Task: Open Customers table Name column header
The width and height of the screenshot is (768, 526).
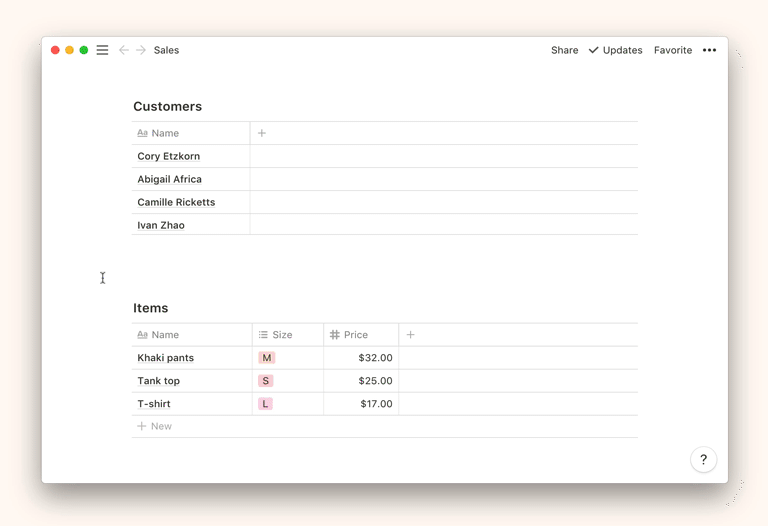Action: point(165,133)
